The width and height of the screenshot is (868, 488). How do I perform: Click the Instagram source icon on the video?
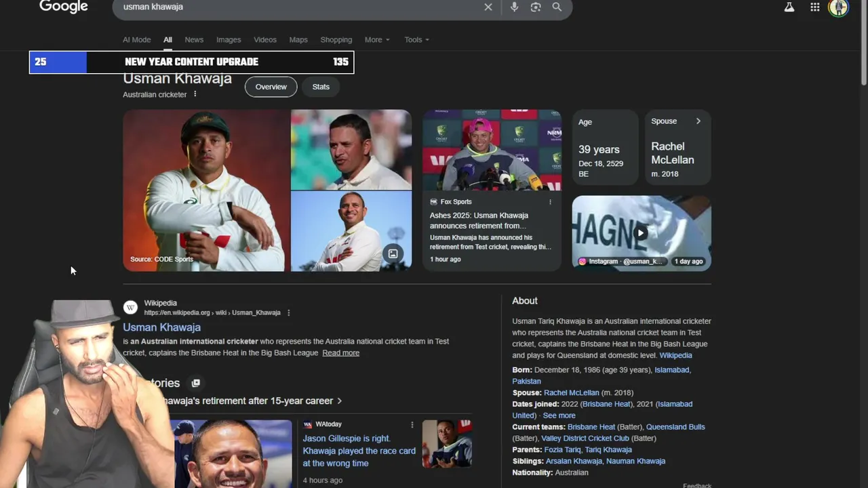click(x=582, y=261)
